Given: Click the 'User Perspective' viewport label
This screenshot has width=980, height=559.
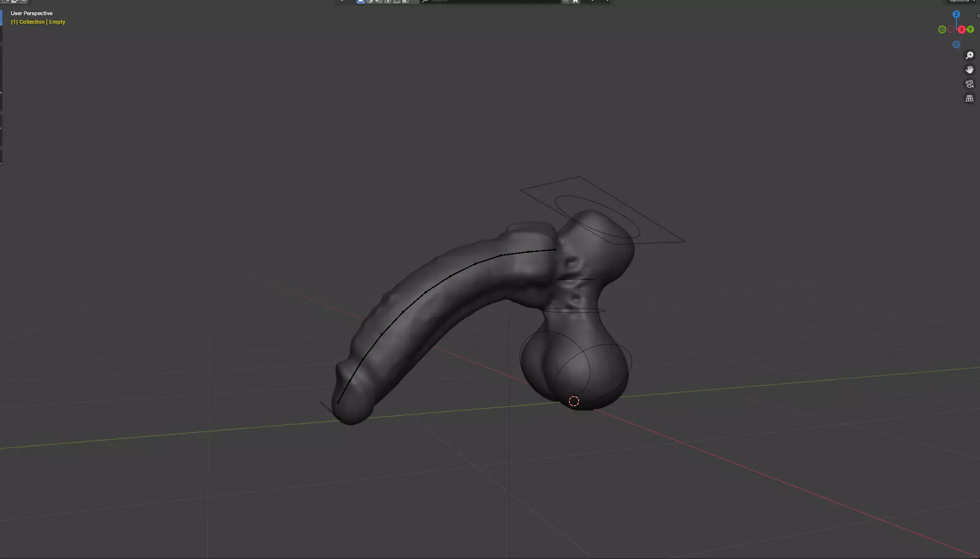Looking at the screenshot, I should (x=32, y=13).
